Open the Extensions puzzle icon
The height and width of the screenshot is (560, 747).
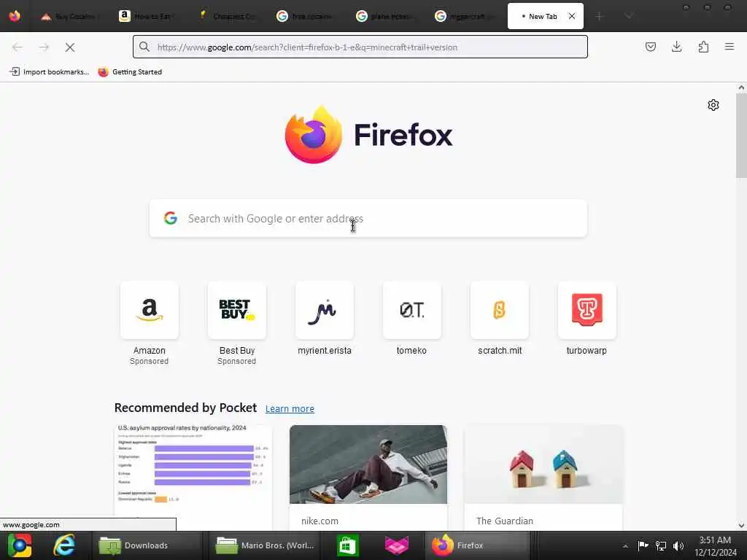(703, 47)
